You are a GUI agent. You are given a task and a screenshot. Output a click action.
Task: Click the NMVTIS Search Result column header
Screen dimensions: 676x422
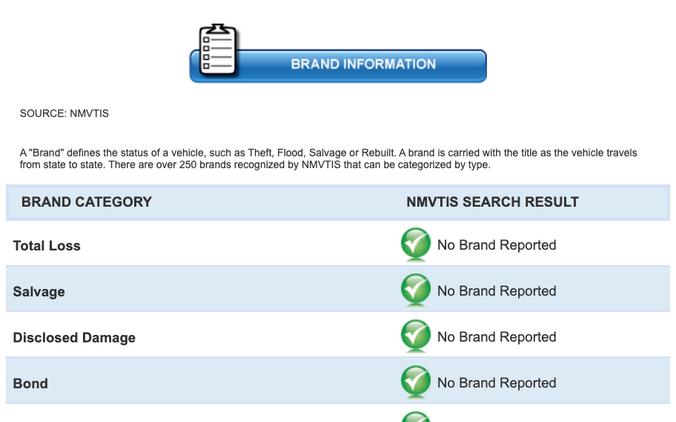point(492,202)
